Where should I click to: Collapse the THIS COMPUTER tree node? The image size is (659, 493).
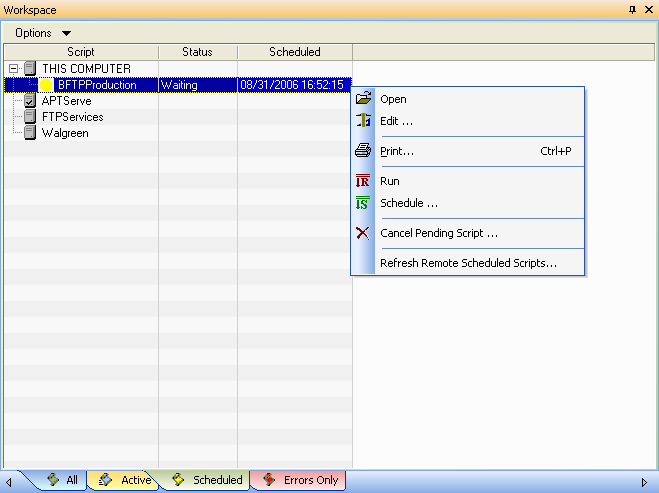tap(13, 68)
